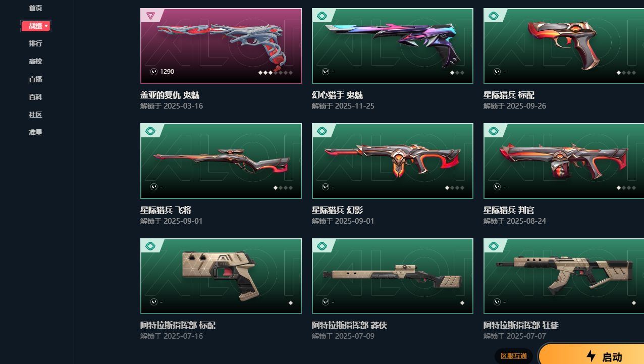The height and width of the screenshot is (364, 644).
Task: Open the 准星 crosshair sidebar item
Action: (x=35, y=132)
